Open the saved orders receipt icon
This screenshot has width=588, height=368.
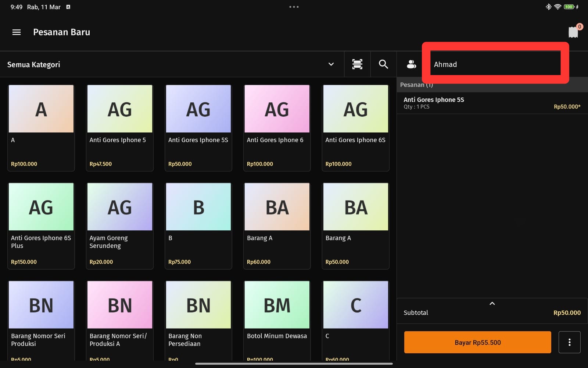pyautogui.click(x=573, y=32)
